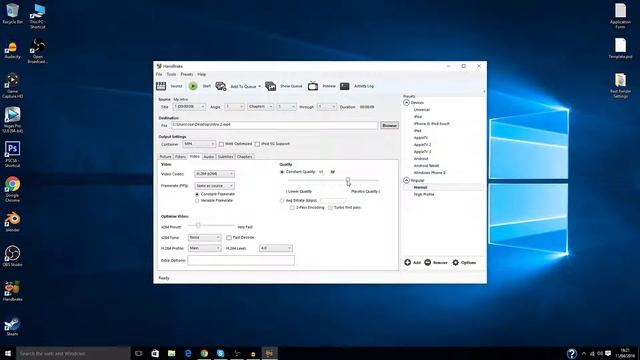Open the Activity Log terminal icon
This screenshot has height=360, width=640.
(345, 86)
